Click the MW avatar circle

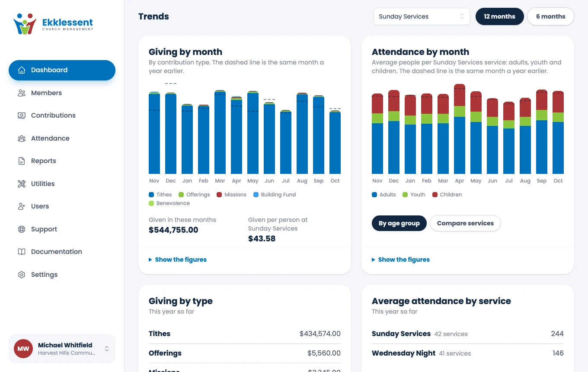coord(23,349)
